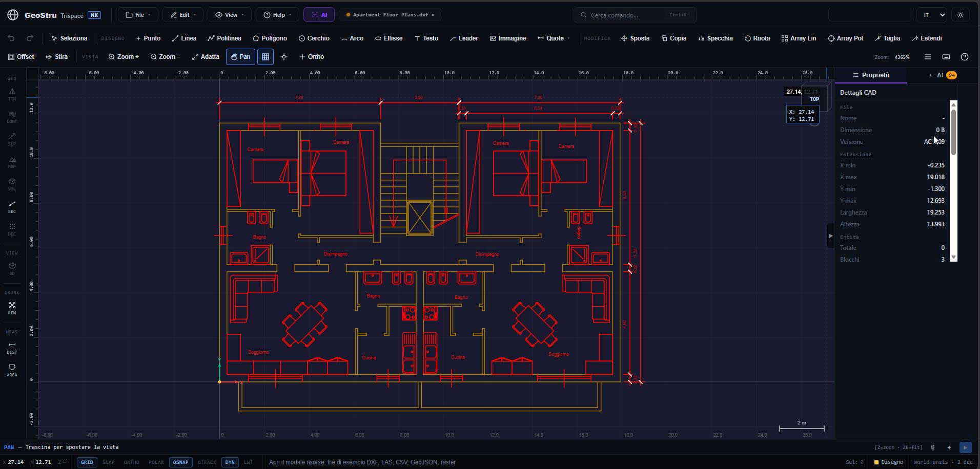Viewport: 980px width, 469px height.
Task: Select the Taglia trim tool
Action: [x=887, y=38]
